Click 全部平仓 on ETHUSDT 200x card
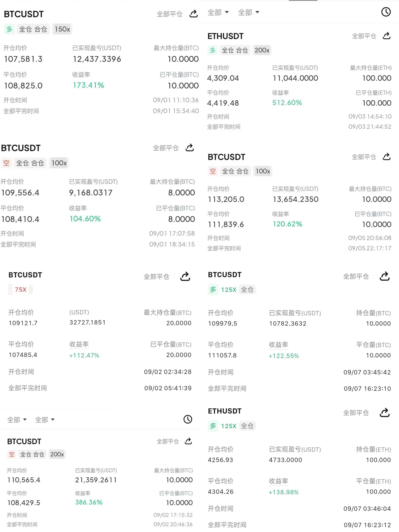Viewport: 399px width, 532px height. pos(364,36)
